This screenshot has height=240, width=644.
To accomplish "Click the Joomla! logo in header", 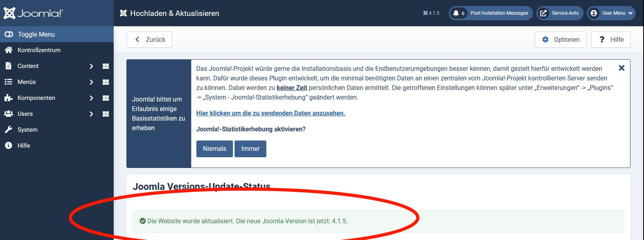I will pyautogui.click(x=33, y=13).
